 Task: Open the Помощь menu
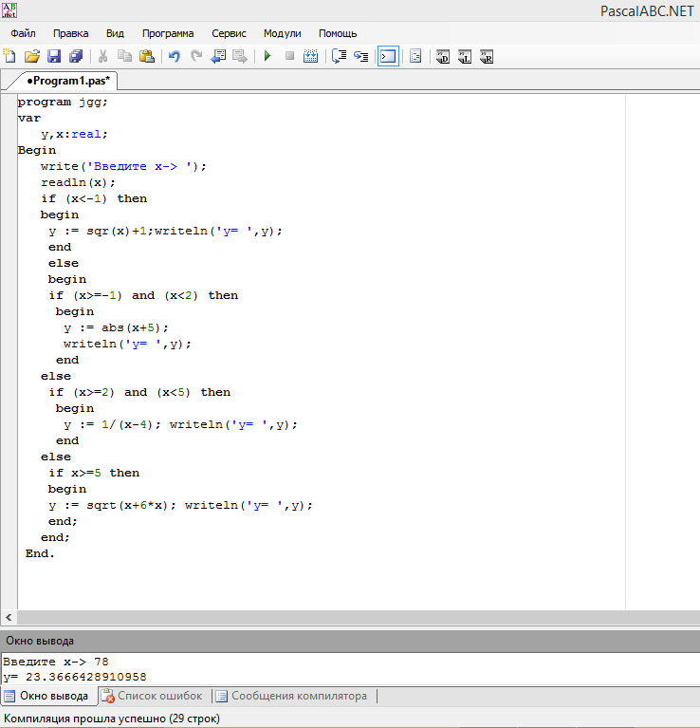(x=338, y=32)
